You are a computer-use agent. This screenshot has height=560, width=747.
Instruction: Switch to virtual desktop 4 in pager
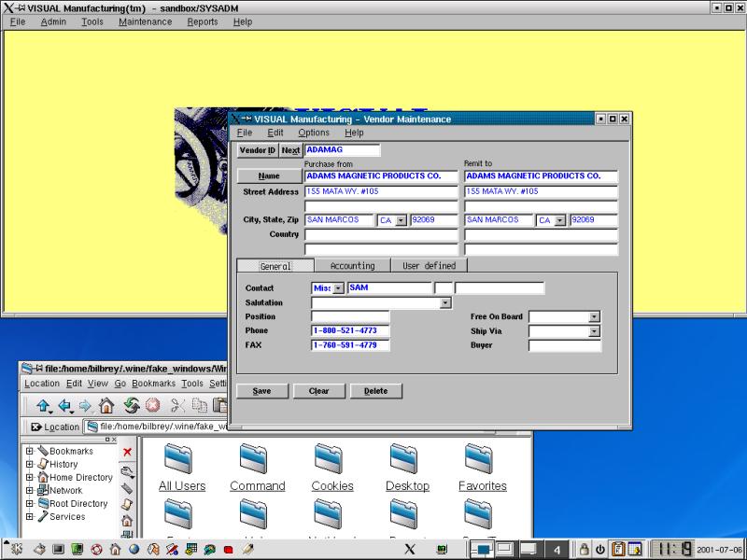pos(557,549)
